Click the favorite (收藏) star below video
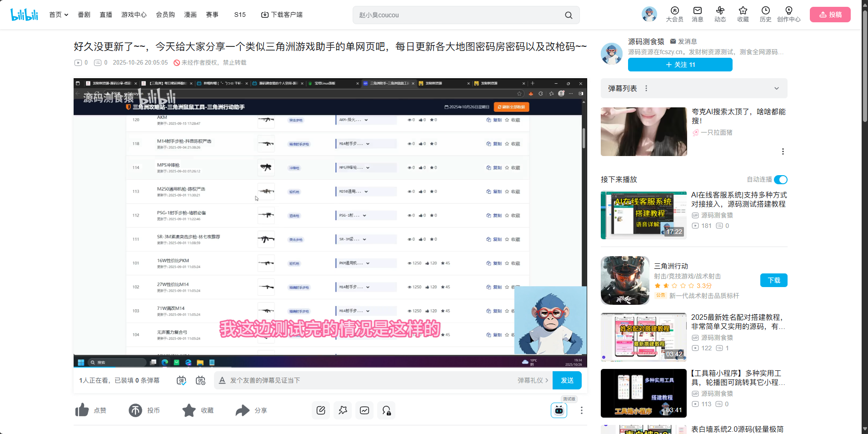The width and height of the screenshot is (868, 434). pyautogui.click(x=189, y=410)
